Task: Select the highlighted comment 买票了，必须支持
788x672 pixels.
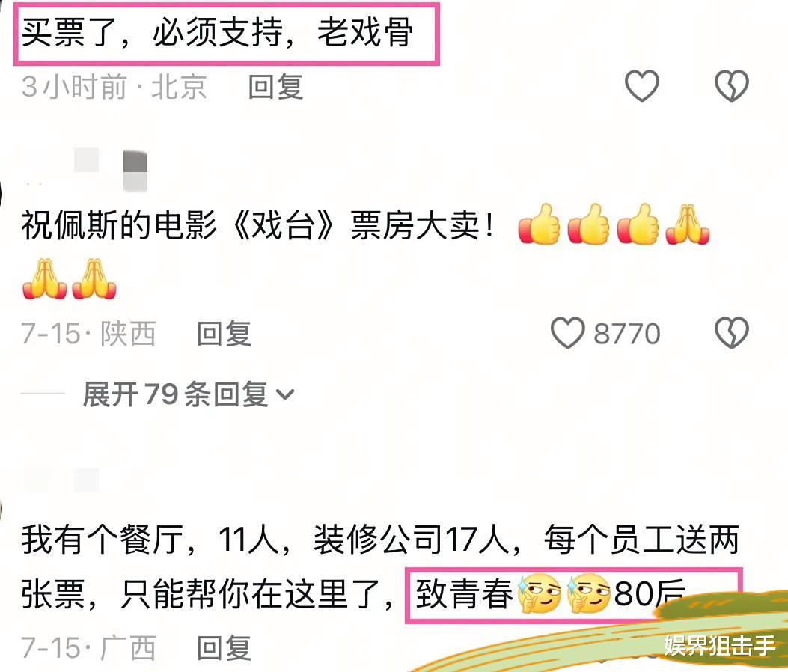Action: [x=226, y=34]
